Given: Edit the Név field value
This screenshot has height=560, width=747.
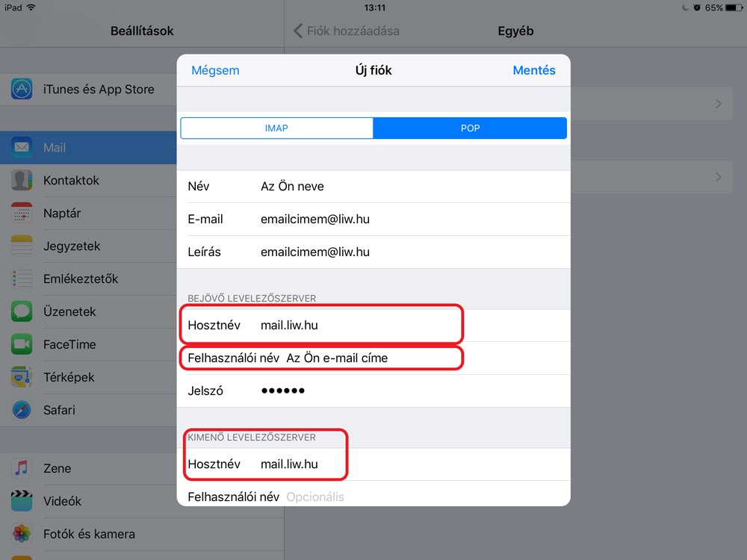Looking at the screenshot, I should [x=373, y=187].
